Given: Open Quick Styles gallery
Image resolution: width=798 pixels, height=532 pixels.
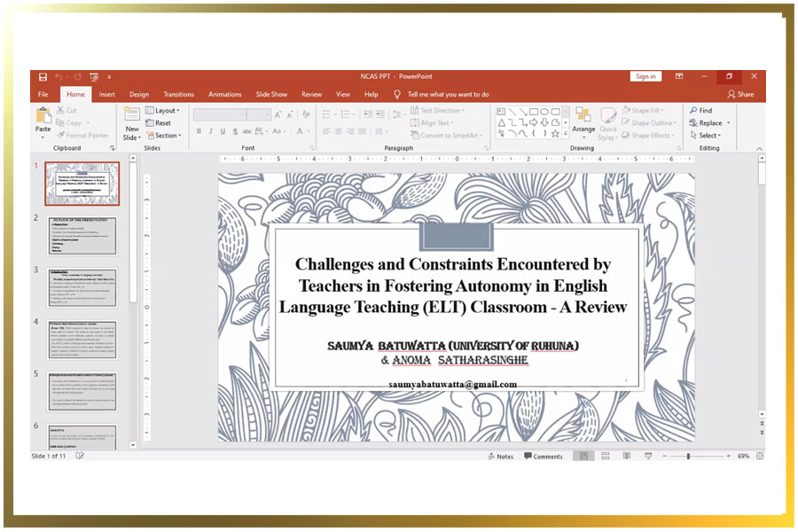Looking at the screenshot, I should pyautogui.click(x=607, y=123).
